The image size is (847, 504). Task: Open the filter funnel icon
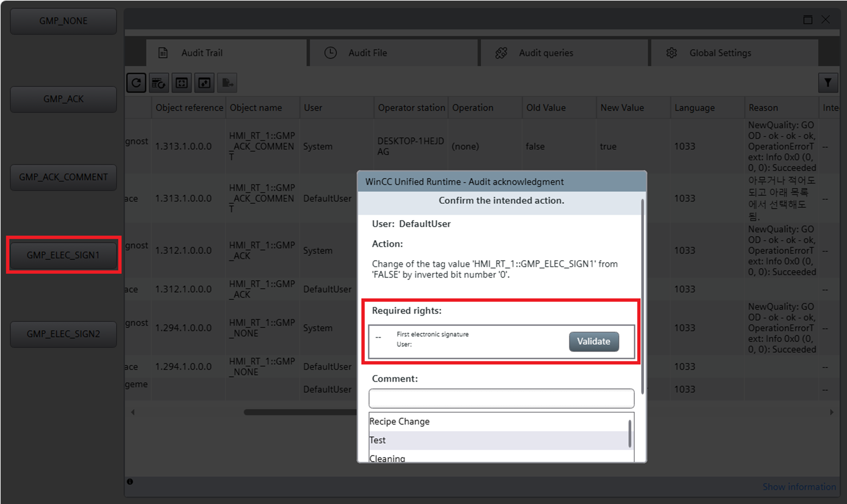(x=828, y=82)
